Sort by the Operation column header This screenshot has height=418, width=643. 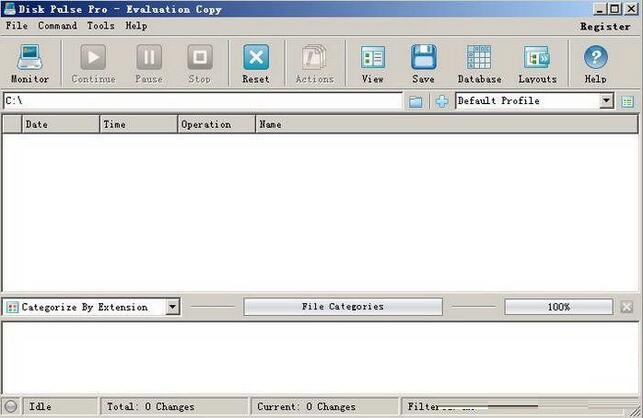(x=217, y=124)
